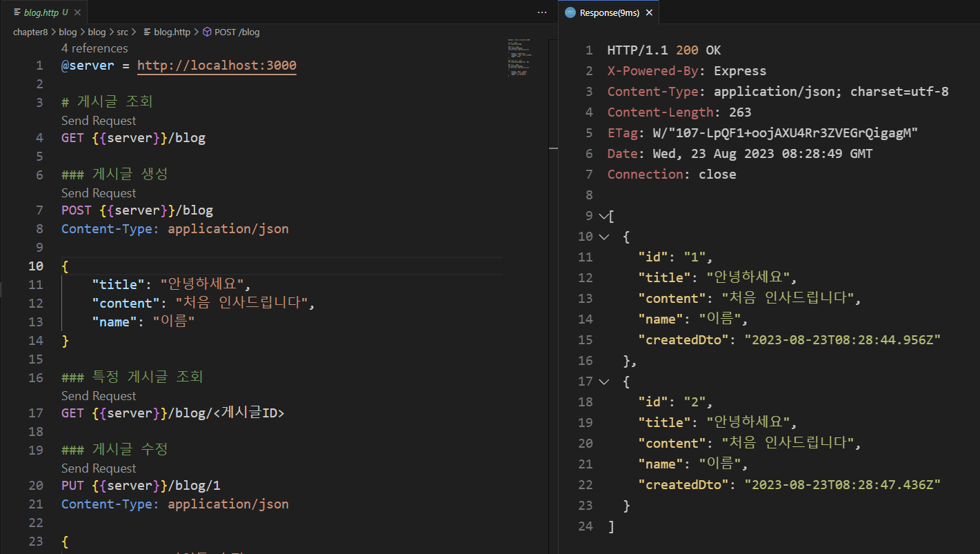980x554 pixels.
Task: Close the Response(9ms) tab
Action: (649, 12)
